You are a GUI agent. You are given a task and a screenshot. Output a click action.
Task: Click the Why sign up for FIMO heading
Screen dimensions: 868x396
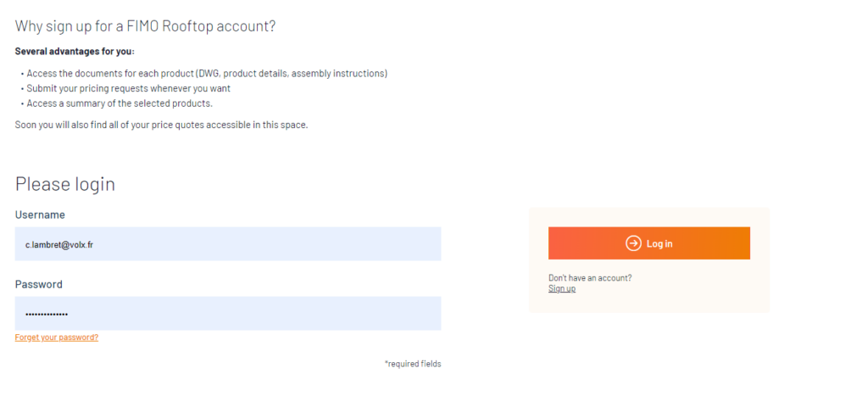coord(145,26)
